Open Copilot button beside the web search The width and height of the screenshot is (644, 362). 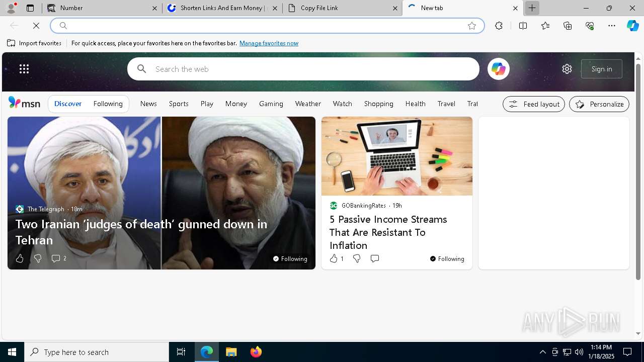[499, 69]
